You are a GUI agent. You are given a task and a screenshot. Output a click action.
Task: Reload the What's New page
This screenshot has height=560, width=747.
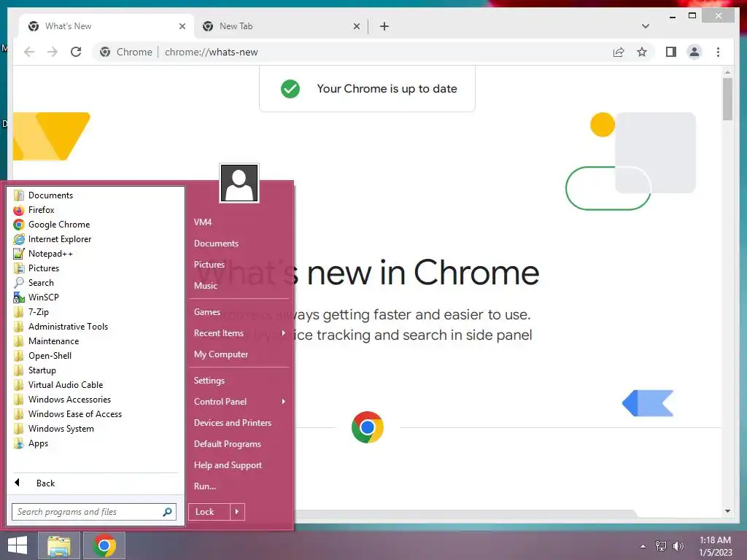76,52
